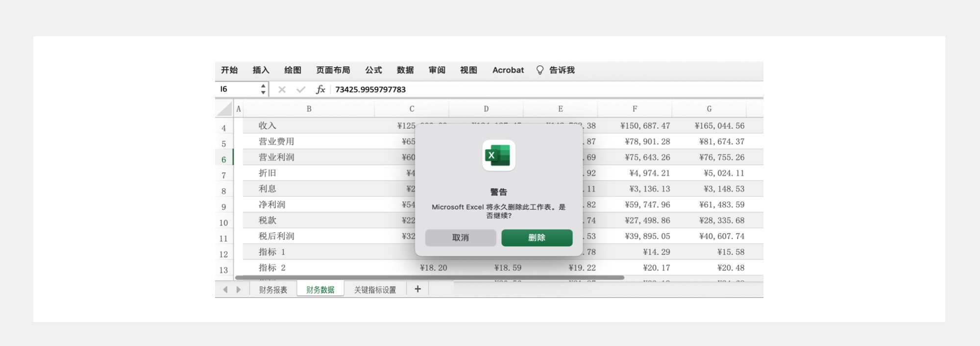The height and width of the screenshot is (346, 980).
Task: Click cell value ¥76,755.26
Action: (722, 157)
